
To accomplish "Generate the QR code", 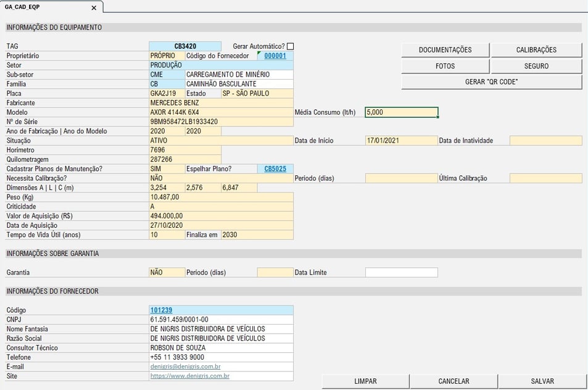I will pos(491,81).
